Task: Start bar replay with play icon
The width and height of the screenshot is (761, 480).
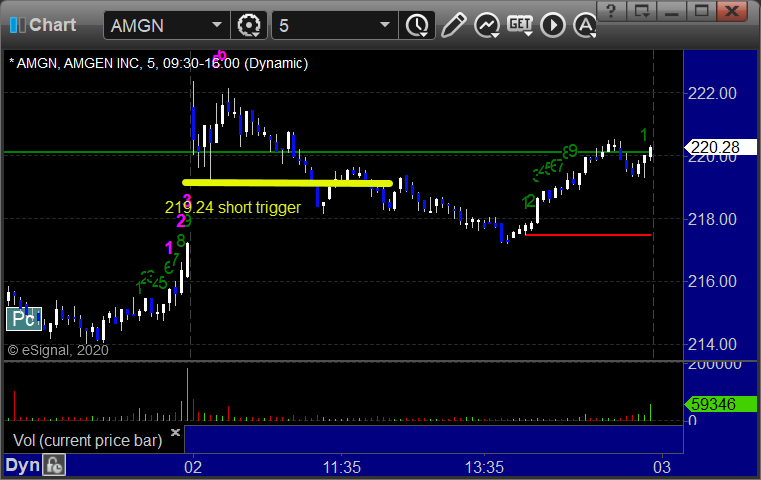Action: [x=553, y=25]
